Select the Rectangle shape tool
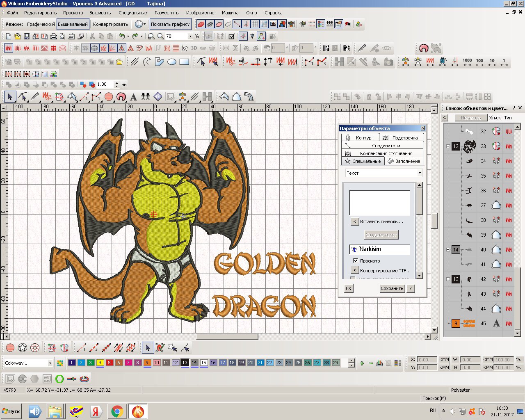Screen dimensions: 525x420 (x=184, y=62)
